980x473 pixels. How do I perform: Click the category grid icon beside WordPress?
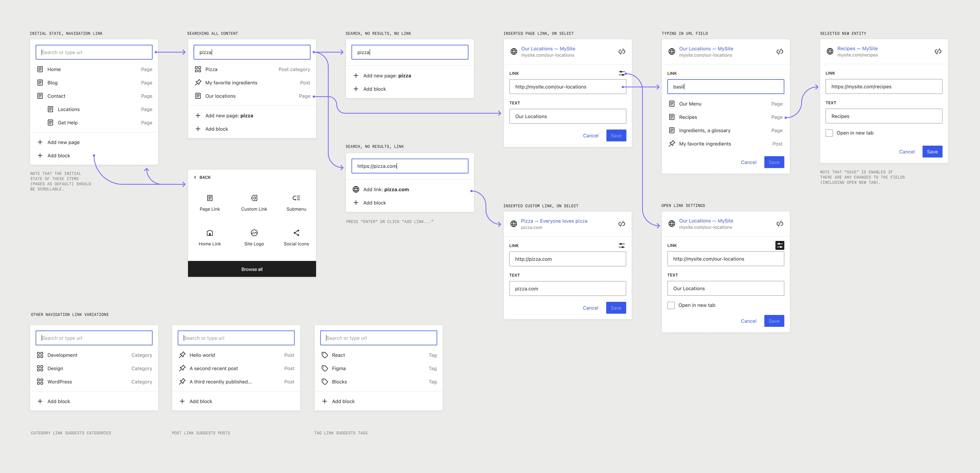pyautogui.click(x=40, y=381)
